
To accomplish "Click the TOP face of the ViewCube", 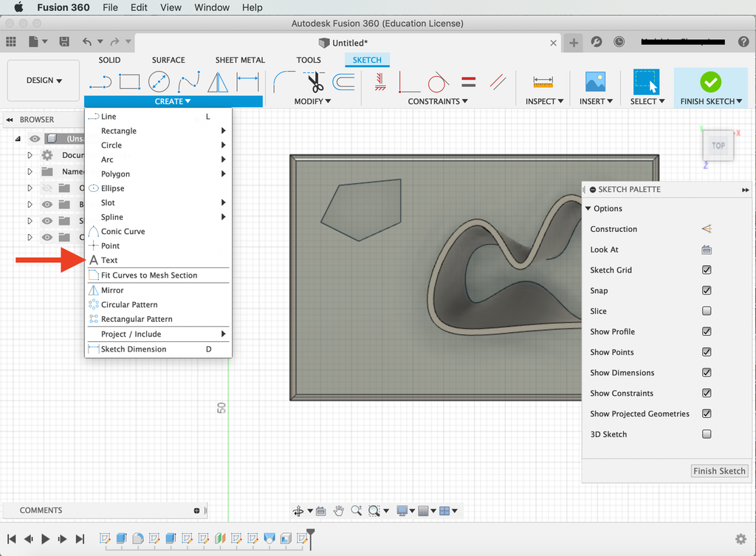I will pyautogui.click(x=718, y=145).
